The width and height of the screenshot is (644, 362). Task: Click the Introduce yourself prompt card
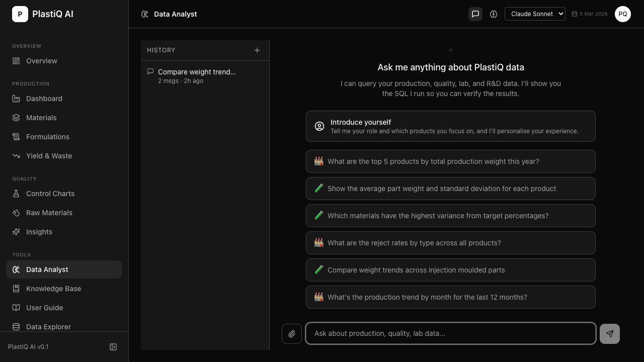tap(450, 126)
